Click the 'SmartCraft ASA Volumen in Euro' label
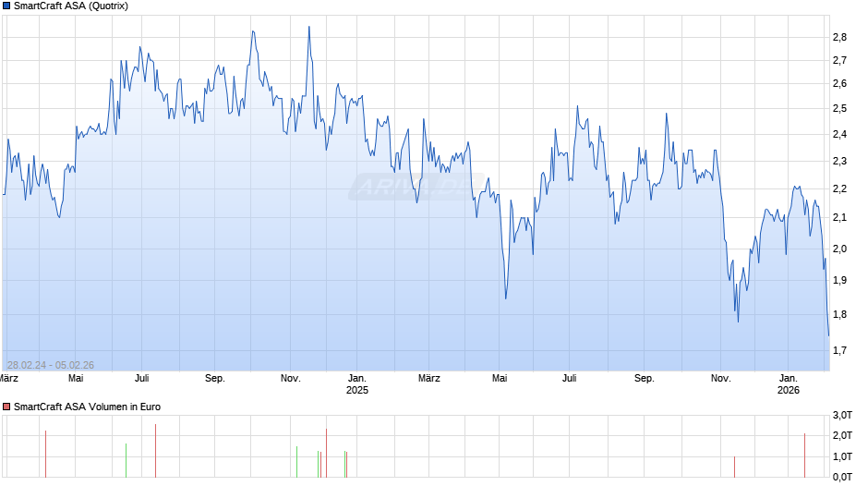868x486 pixels. click(87, 407)
